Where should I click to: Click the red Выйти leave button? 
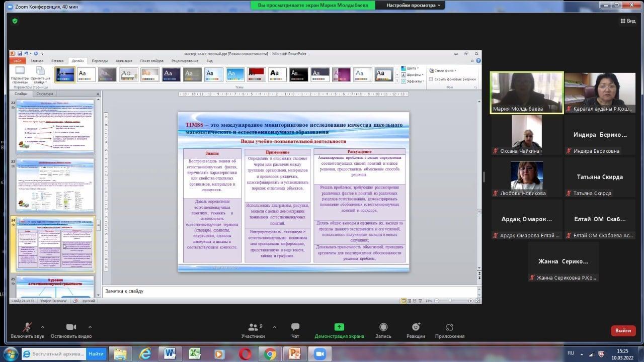tap(623, 330)
